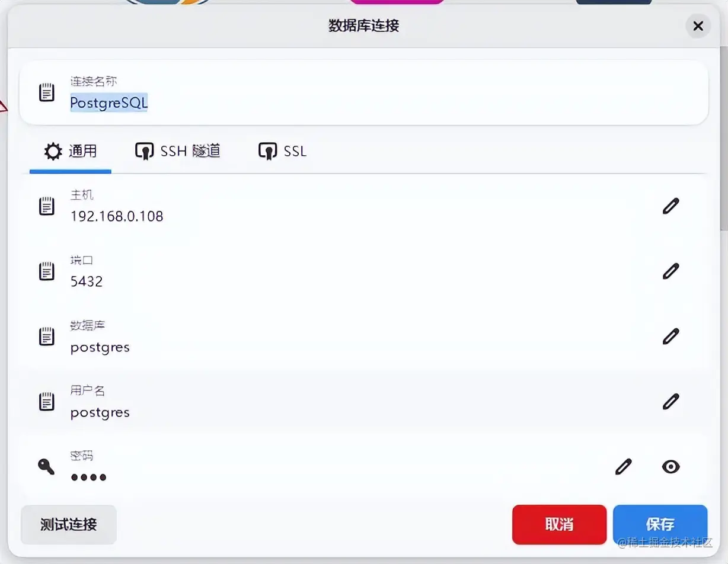Click the postgres value under 用户名
Viewport: 728px width, 564px height.
tap(100, 412)
